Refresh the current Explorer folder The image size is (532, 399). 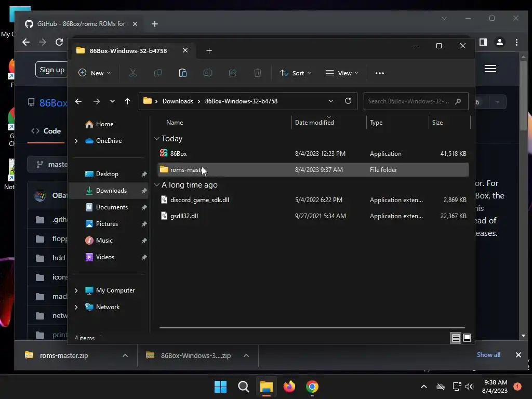(x=348, y=101)
